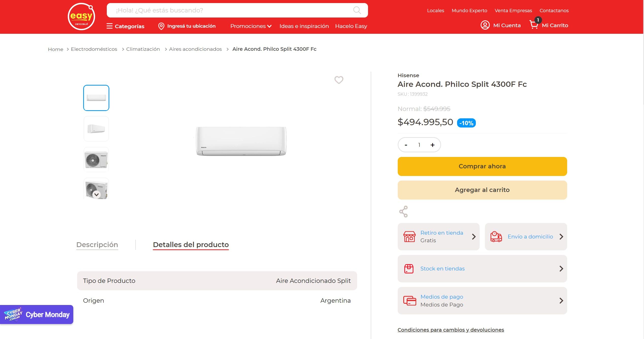Expand the Stock en tiendas panel
This screenshot has height=339, width=644.
[x=482, y=268]
